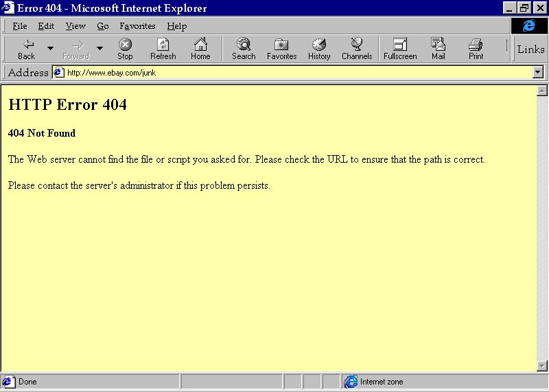Click the Internet zone status text
This screenshot has height=392, width=549.
click(x=382, y=382)
